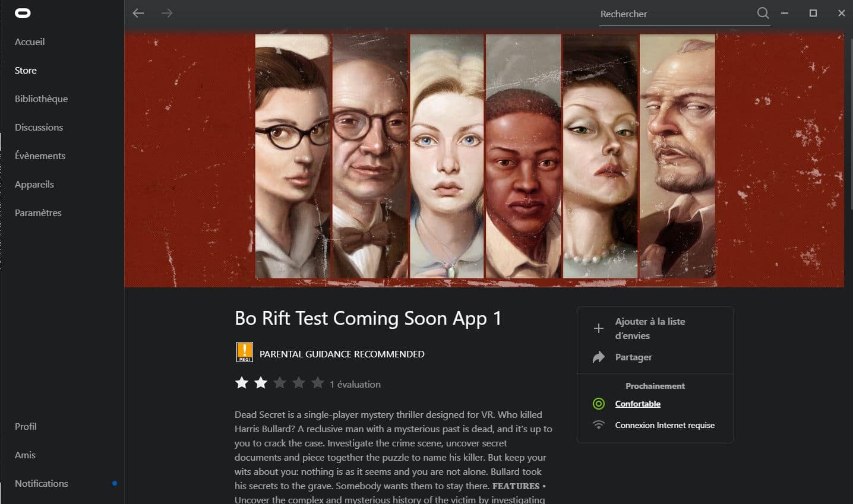
Task: Maximize the Oculus window
Action: 813,13
